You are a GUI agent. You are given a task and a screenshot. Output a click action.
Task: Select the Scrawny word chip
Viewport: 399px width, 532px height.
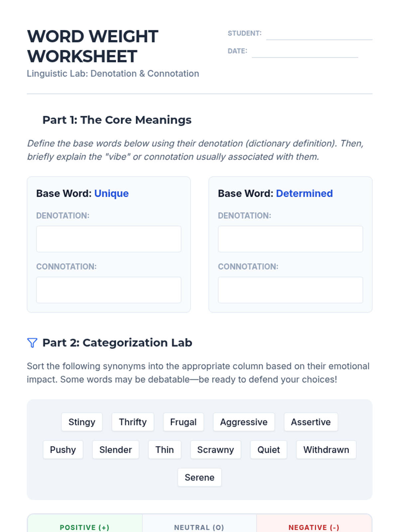[x=215, y=450]
